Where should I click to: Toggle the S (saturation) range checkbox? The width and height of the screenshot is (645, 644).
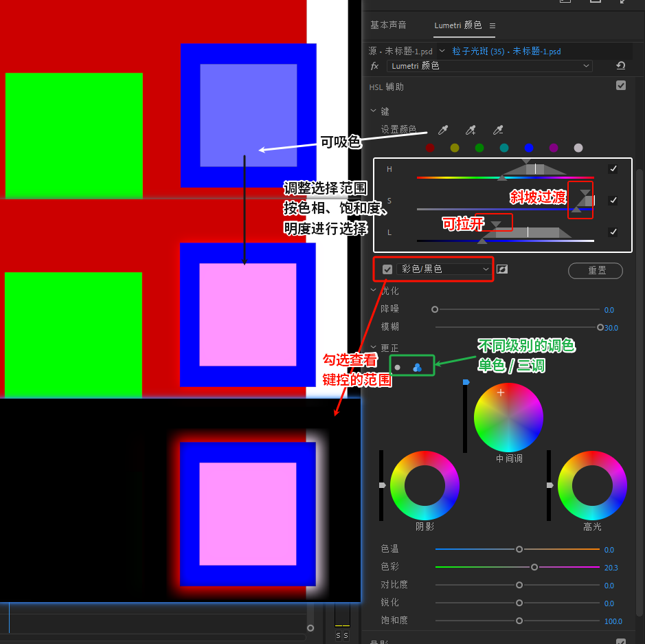[x=613, y=200]
